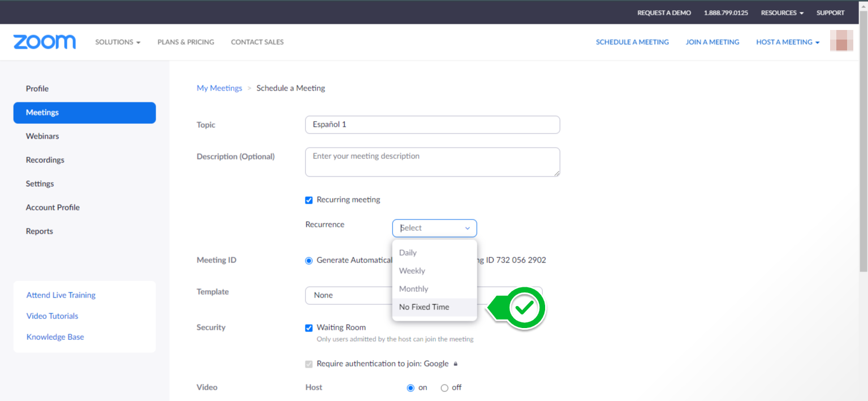
Task: Open the Video Tutorials link
Action: pyautogui.click(x=53, y=316)
